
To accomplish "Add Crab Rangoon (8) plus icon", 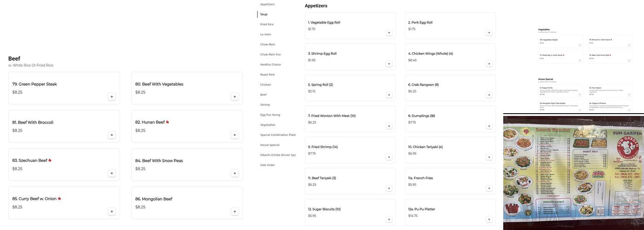I will pyautogui.click(x=489, y=95).
